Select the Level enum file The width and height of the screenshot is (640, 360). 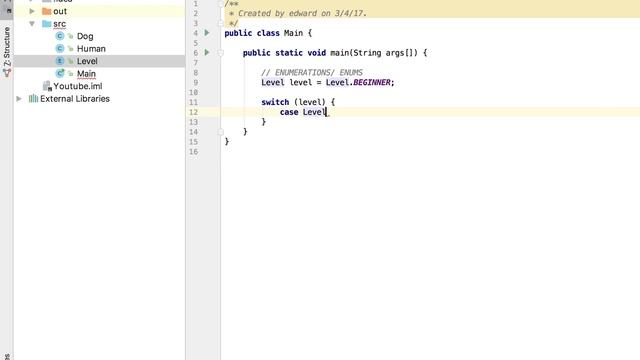pos(87,61)
